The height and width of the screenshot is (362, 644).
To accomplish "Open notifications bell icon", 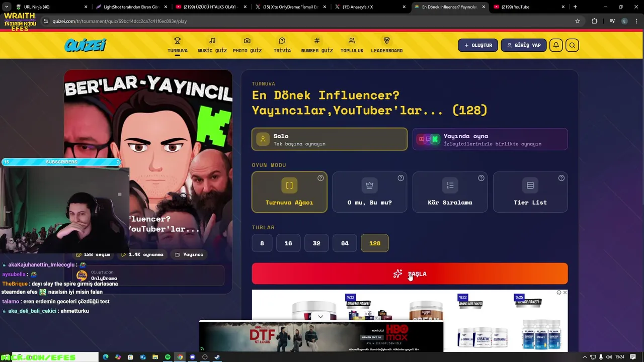I will point(556,45).
